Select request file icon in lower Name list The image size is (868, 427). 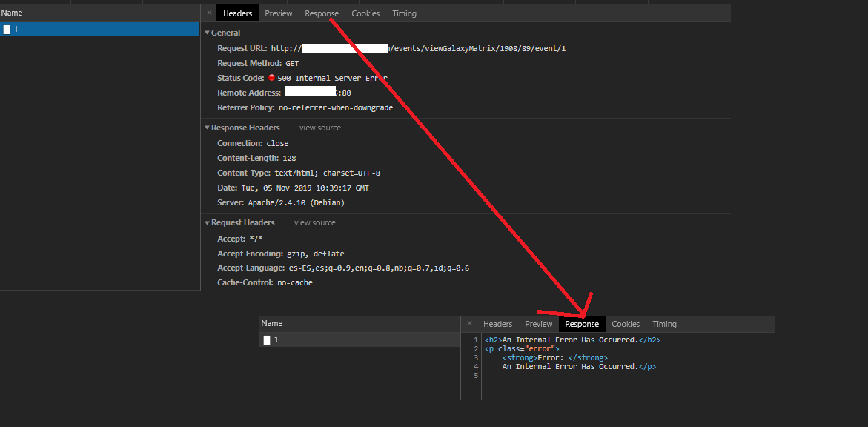click(267, 340)
